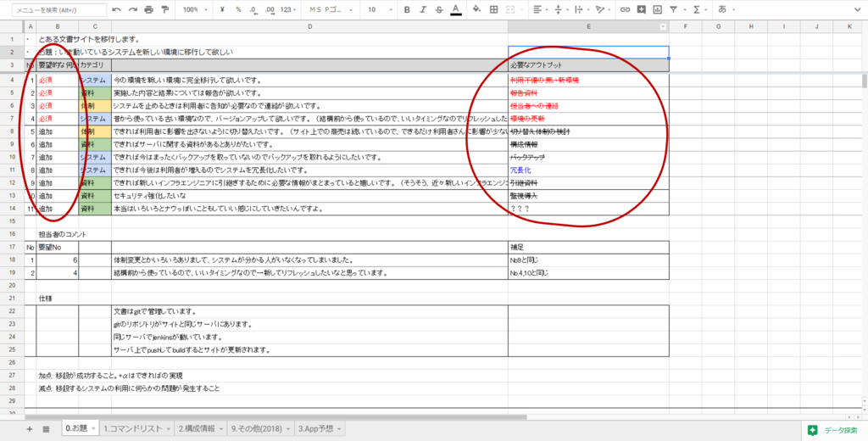This screenshot has height=441, width=868.
Task: Toggle strikethrough formatting
Action: [x=439, y=9]
